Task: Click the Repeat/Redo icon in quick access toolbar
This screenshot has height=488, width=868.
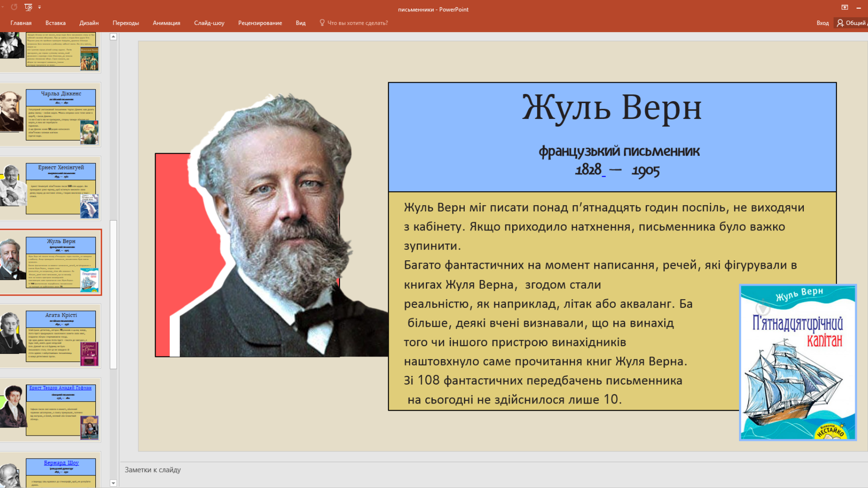Action: pyautogui.click(x=14, y=7)
